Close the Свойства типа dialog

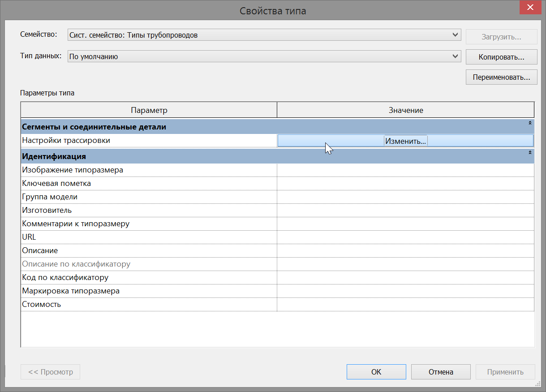(x=530, y=8)
